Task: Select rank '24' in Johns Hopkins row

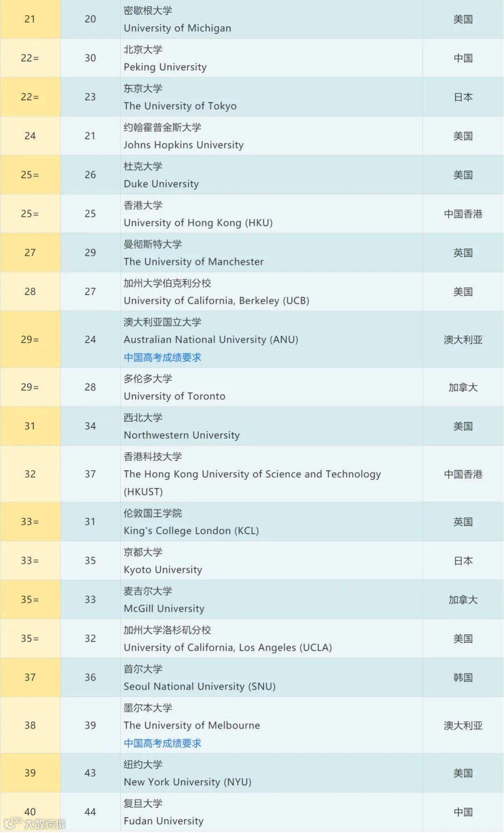Action: 30,136
